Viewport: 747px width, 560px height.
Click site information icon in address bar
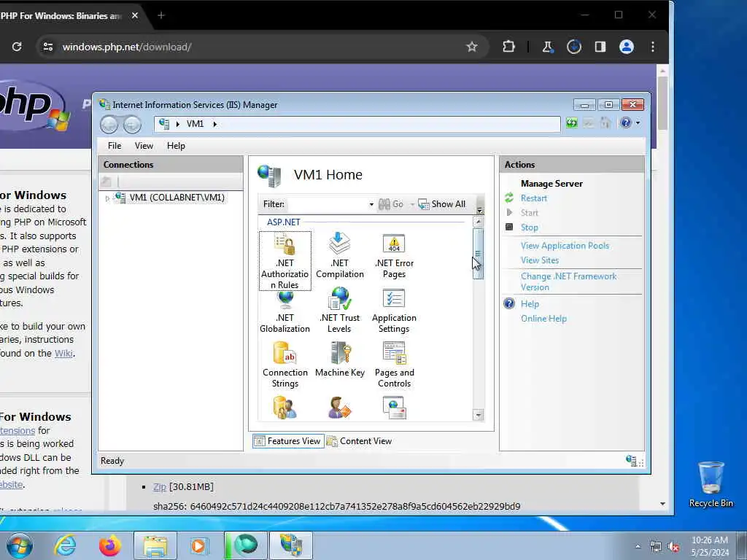48,47
